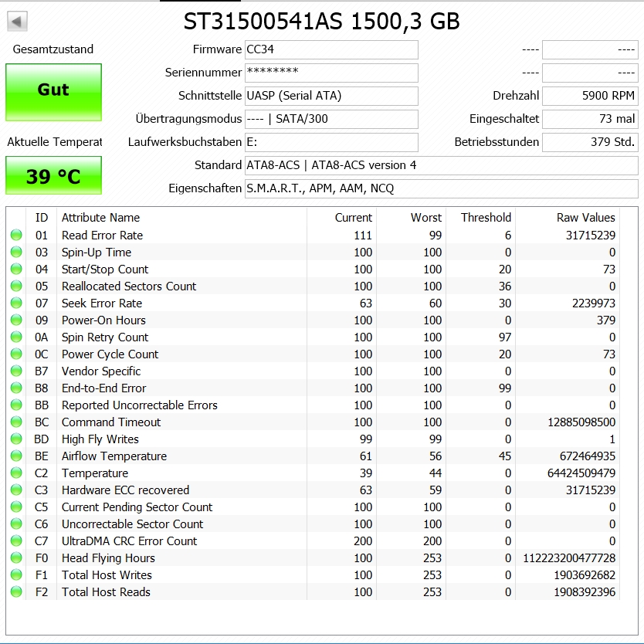
Task: Click the status icon for Spin Retry Count
Action: coord(16,337)
